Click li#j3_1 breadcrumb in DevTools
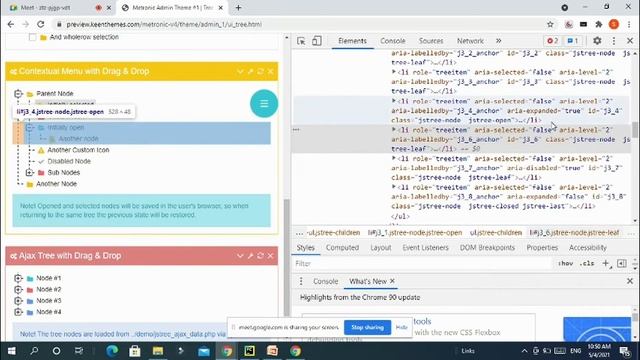 (415, 233)
